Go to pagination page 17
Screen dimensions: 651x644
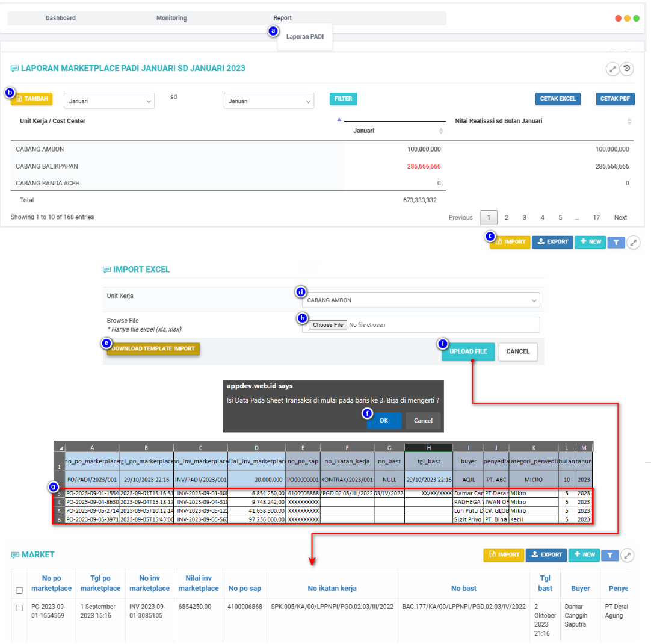tap(596, 217)
